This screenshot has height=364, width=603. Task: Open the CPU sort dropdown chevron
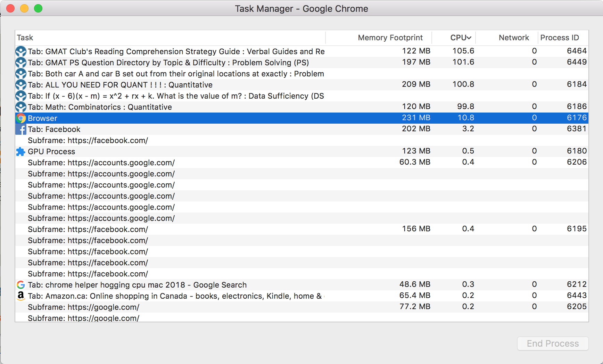pyautogui.click(x=470, y=38)
